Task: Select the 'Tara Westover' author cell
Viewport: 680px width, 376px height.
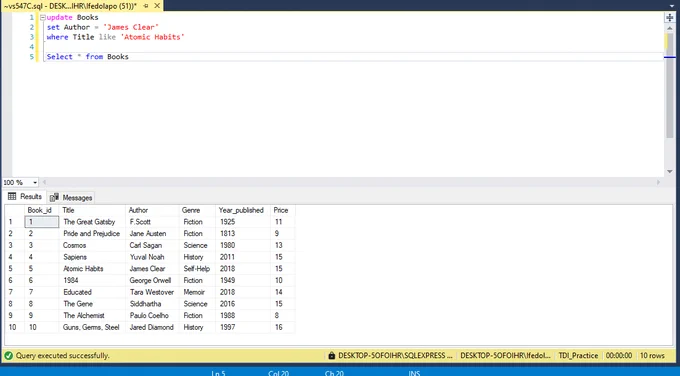Action: [152, 292]
